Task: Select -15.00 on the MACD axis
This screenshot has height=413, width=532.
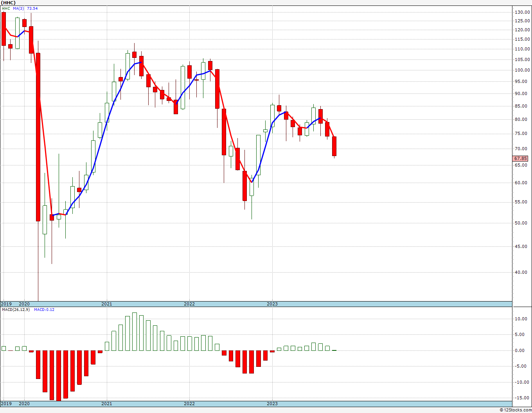Action: pos(522,398)
